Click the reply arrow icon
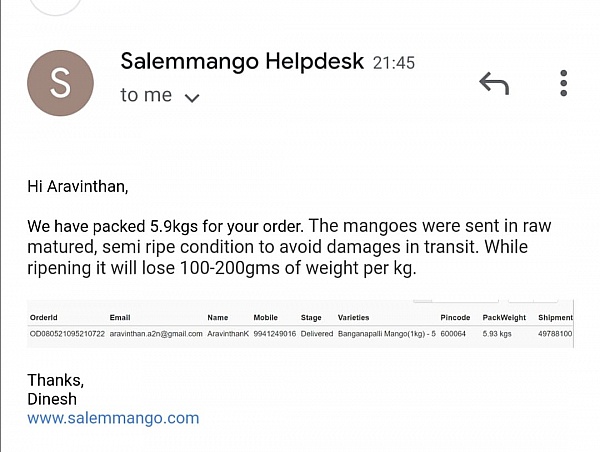 pyautogui.click(x=494, y=83)
